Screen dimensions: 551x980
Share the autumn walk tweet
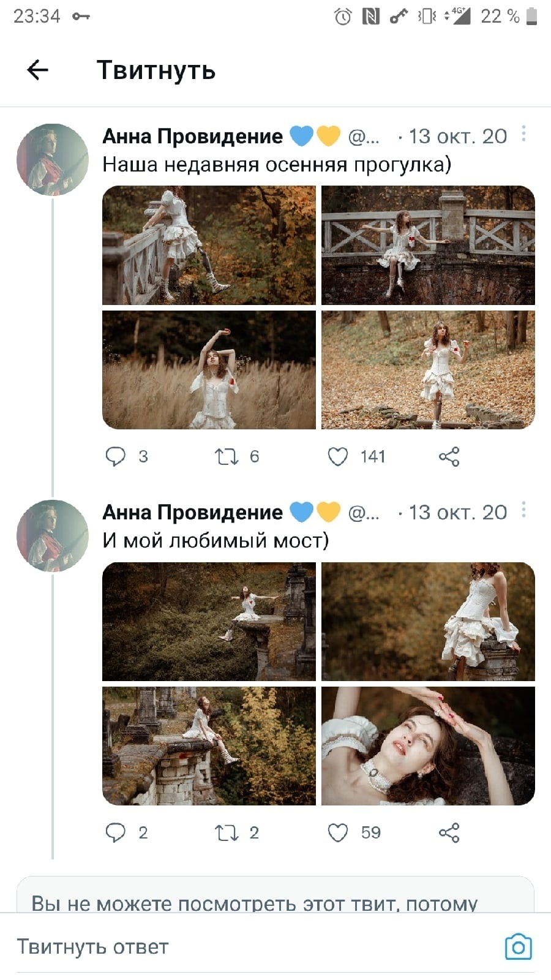(449, 456)
